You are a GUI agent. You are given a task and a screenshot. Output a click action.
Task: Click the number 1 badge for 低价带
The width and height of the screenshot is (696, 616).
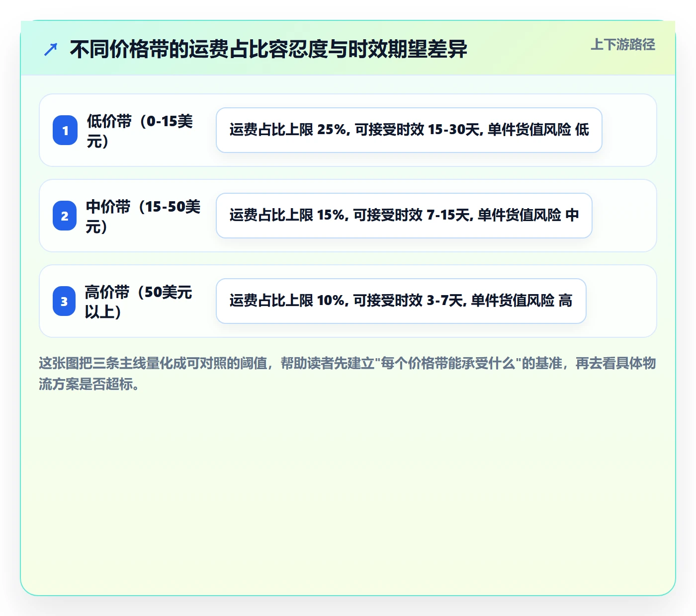[65, 130]
